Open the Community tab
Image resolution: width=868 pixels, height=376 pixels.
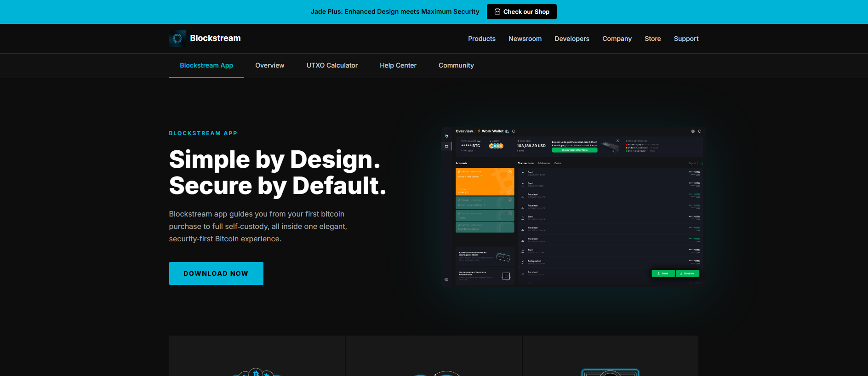(456, 65)
